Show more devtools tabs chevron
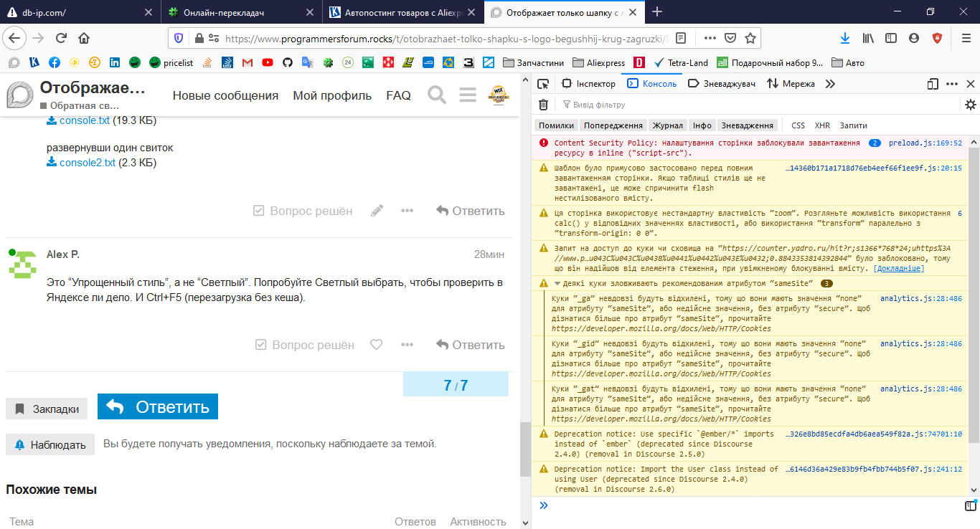980x529 pixels. point(830,84)
